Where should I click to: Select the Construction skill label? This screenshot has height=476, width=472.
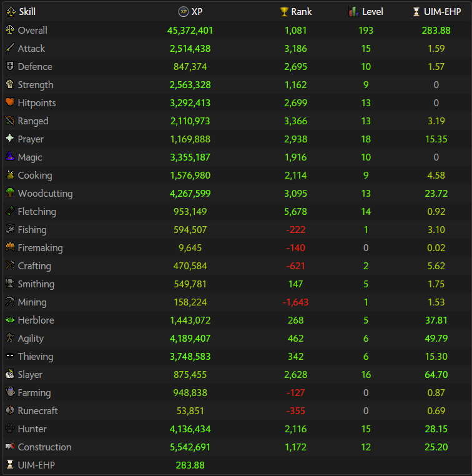pyautogui.click(x=44, y=447)
